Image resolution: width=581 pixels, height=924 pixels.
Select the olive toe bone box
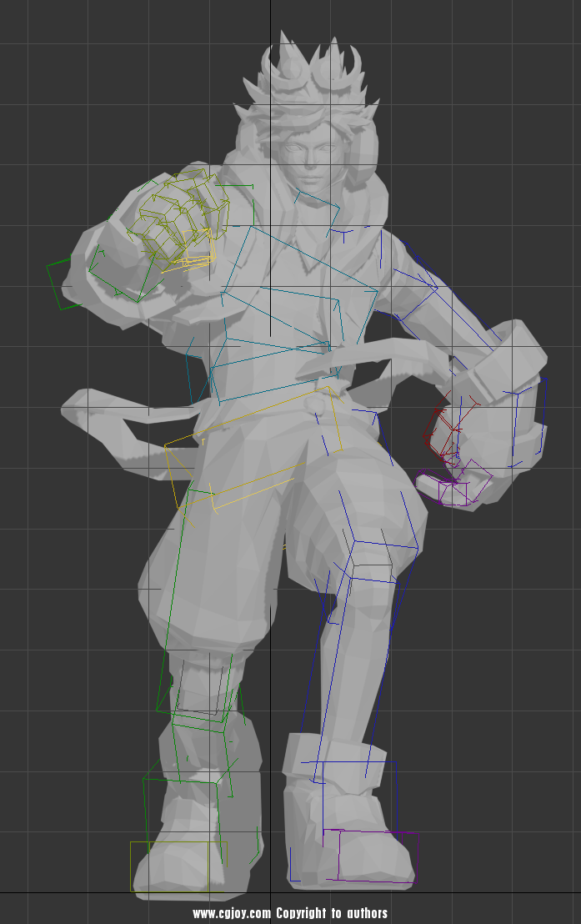(178, 866)
